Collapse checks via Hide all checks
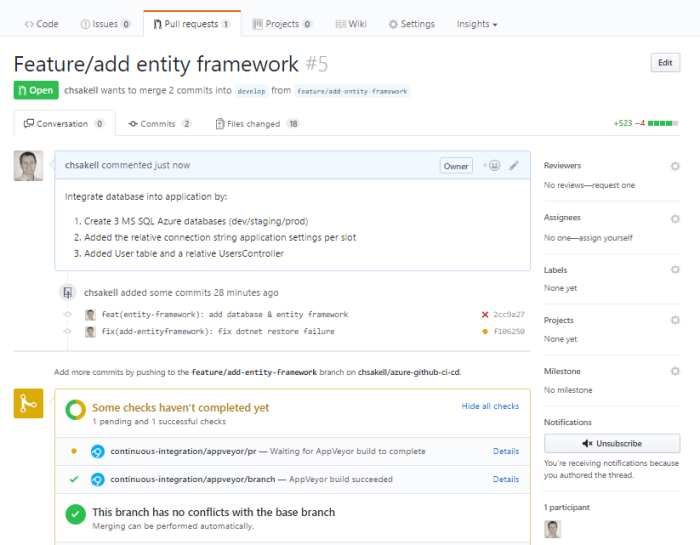This screenshot has width=700, height=545. tap(490, 407)
